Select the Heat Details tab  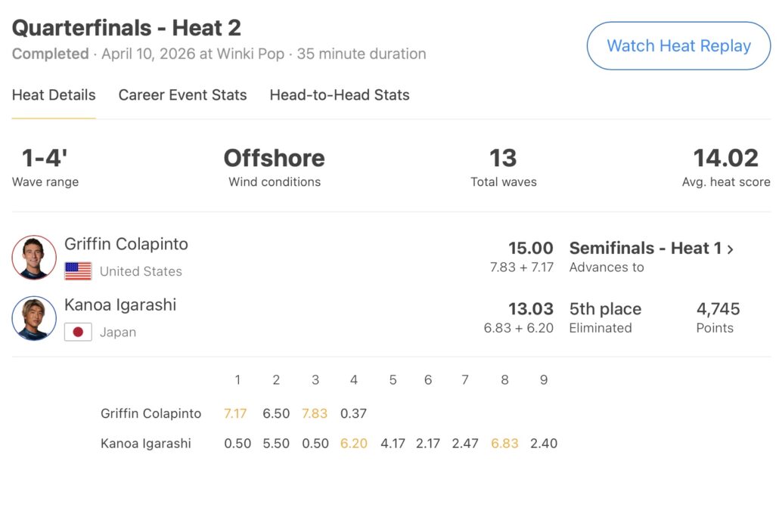(x=54, y=95)
